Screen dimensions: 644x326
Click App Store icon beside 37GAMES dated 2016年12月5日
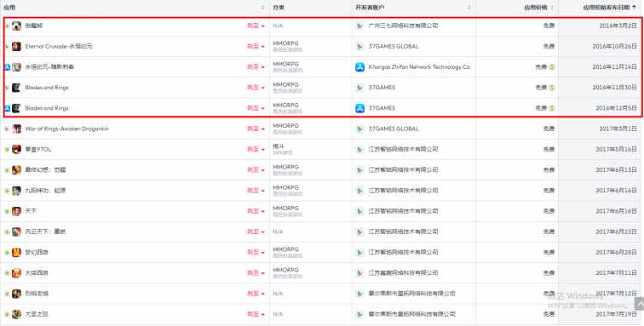359,108
